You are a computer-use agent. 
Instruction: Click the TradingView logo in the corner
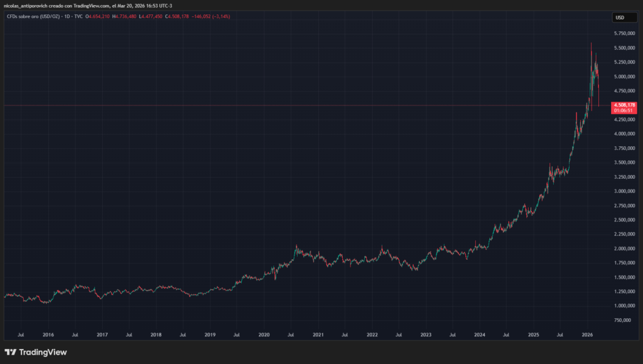pyautogui.click(x=11, y=352)
